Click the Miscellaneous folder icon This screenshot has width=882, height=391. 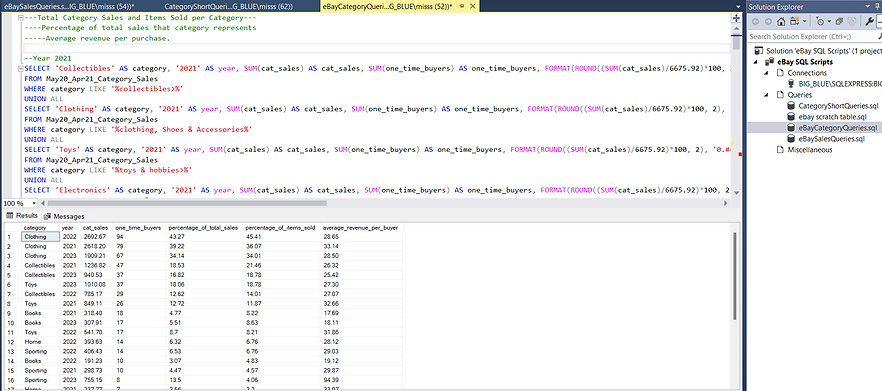(x=780, y=150)
